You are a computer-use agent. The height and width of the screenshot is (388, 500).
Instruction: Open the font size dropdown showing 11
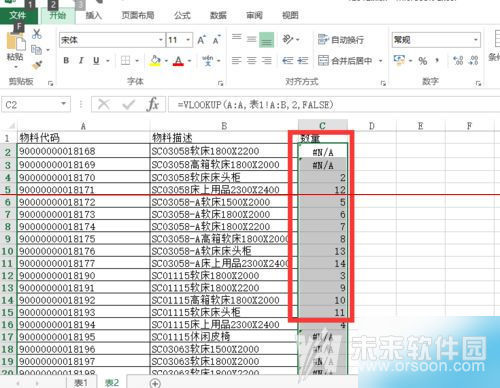(x=188, y=40)
